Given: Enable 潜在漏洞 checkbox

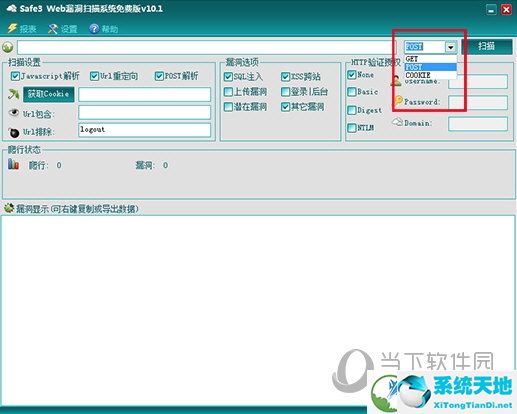Looking at the screenshot, I should [228, 107].
